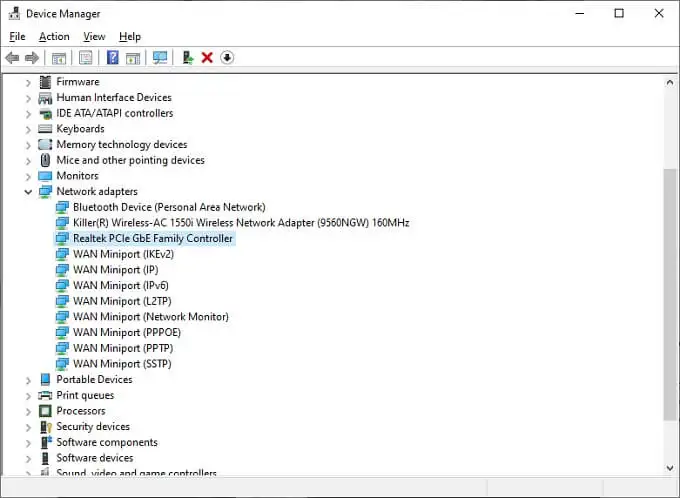Image resolution: width=680 pixels, height=498 pixels.
Task: Select WAN Miniport (IPv6)
Action: [121, 285]
